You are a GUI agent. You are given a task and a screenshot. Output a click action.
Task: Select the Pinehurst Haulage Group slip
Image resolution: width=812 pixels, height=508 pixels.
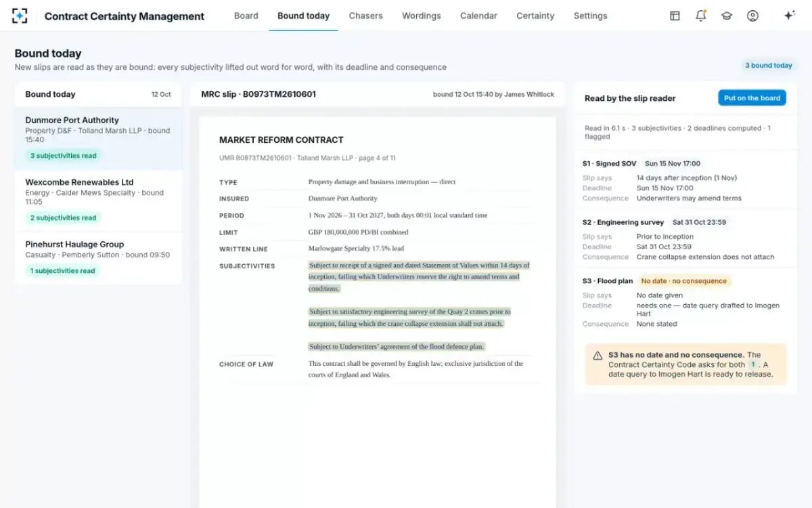98,258
